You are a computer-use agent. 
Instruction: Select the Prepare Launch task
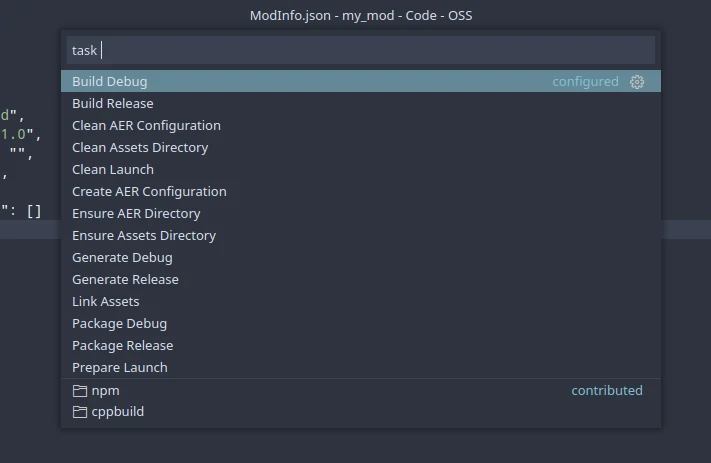361,367
